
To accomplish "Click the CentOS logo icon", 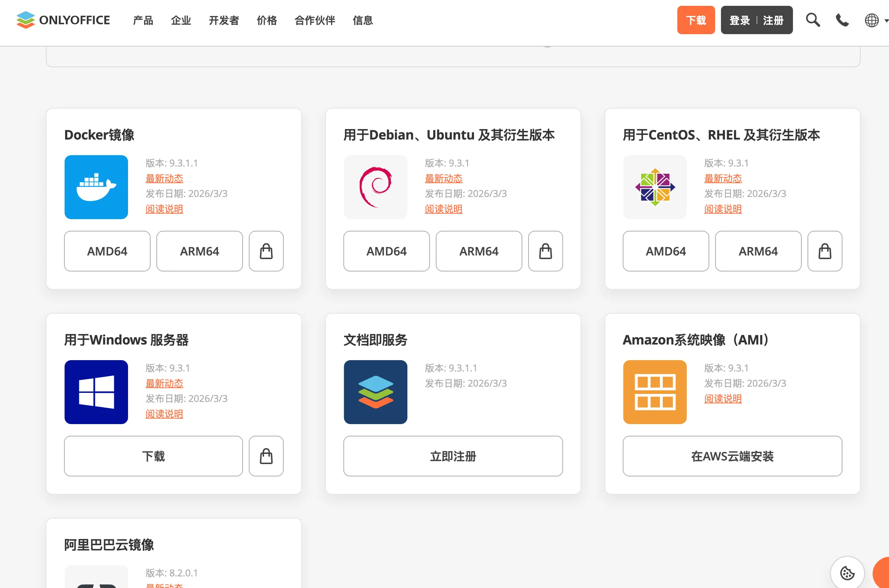I will pyautogui.click(x=654, y=187).
